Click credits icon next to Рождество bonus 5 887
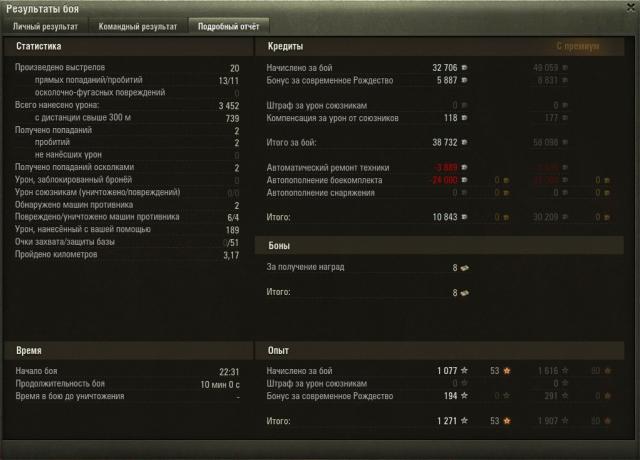The width and height of the screenshot is (640, 460). 464,80
